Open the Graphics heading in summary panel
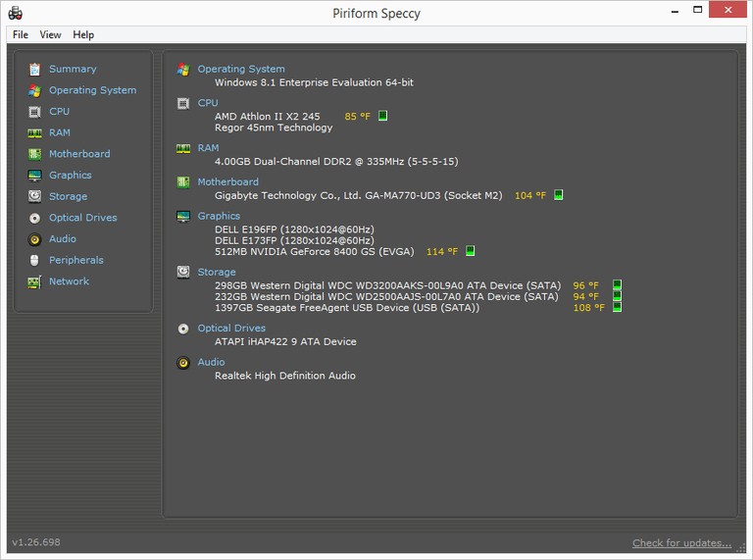 click(219, 216)
